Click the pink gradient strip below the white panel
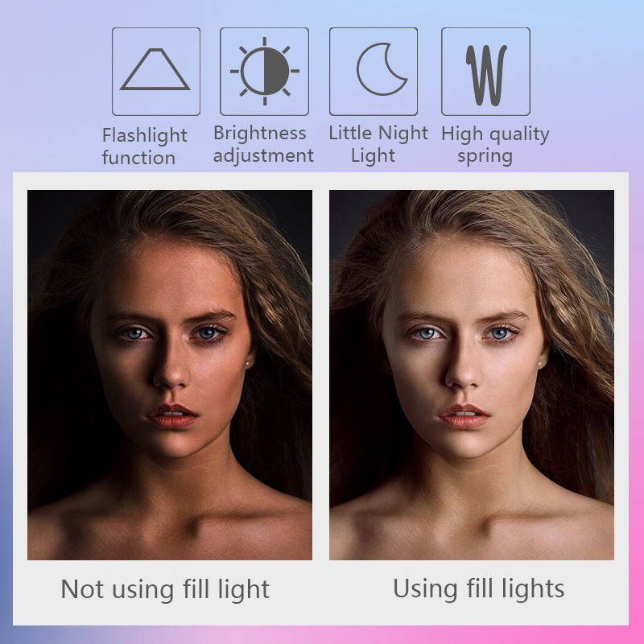The image size is (644, 644). (x=322, y=635)
